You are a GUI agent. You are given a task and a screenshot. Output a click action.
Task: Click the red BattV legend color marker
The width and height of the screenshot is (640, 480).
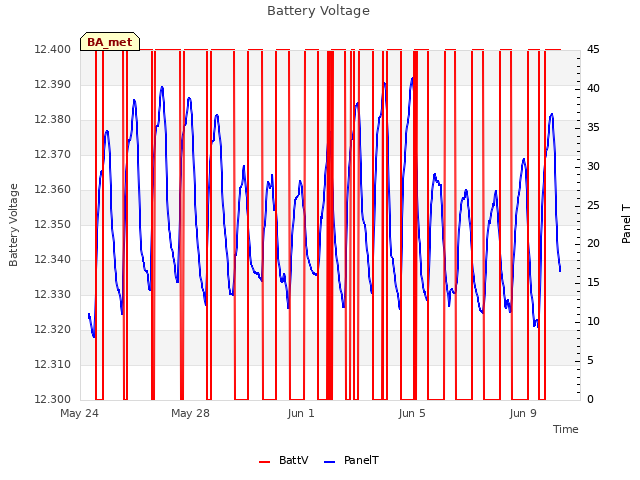pyautogui.click(x=264, y=462)
